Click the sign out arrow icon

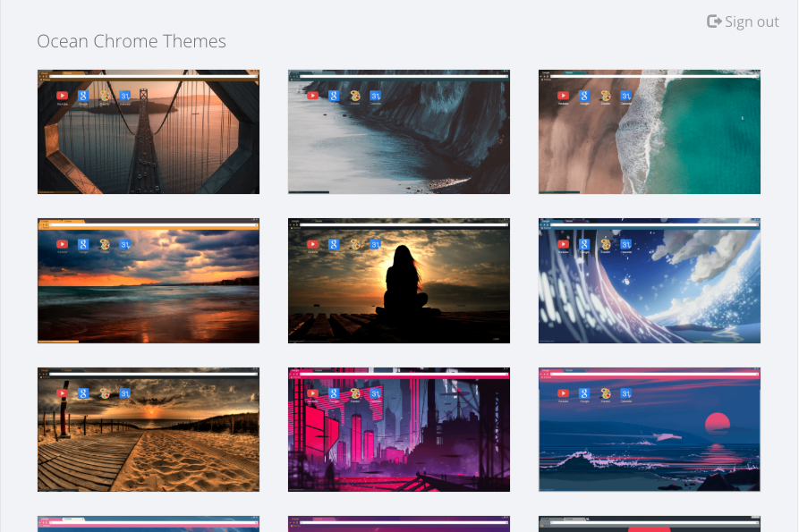point(714,21)
